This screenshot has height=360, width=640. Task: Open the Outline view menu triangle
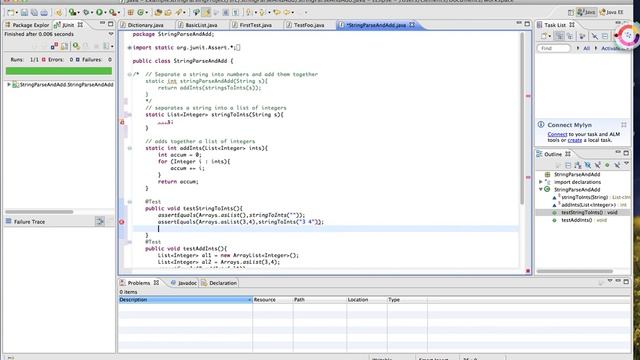coord(627,163)
